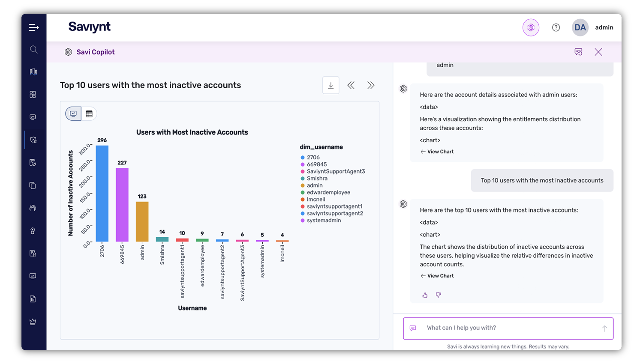
Task: Open the active sidebar shield icon
Action: click(x=33, y=140)
